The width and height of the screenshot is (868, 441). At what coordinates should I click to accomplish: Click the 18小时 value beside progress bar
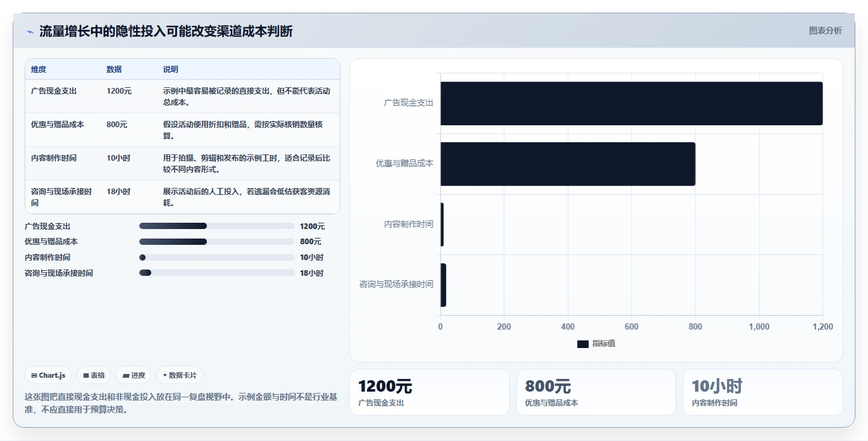coord(312,273)
